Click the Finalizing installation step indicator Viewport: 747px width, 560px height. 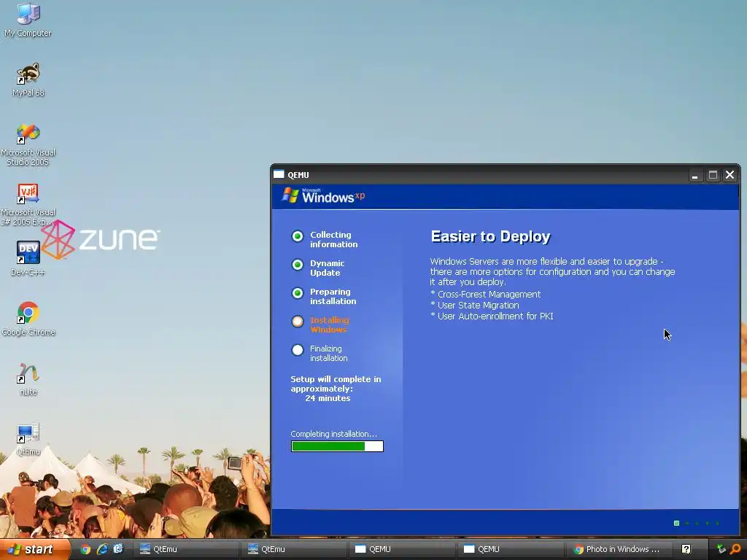tap(298, 351)
